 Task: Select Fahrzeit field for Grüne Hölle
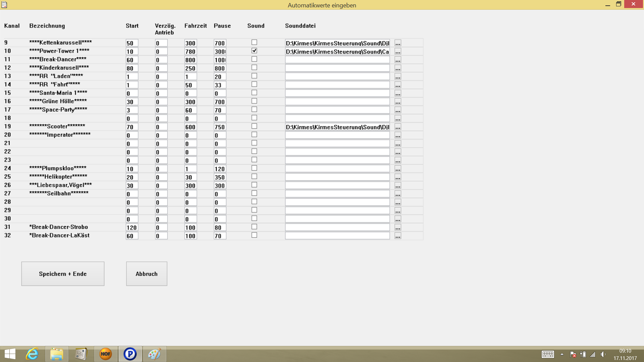(x=191, y=102)
